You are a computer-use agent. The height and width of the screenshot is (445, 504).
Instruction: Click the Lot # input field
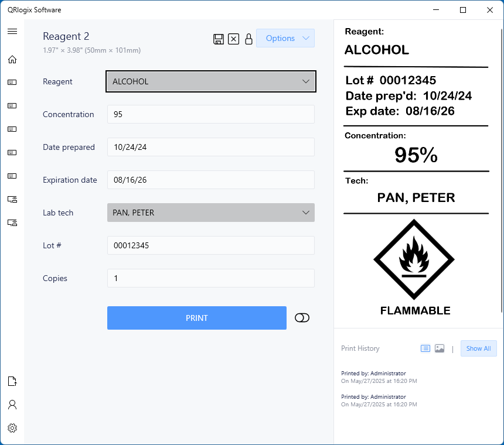[x=211, y=245]
